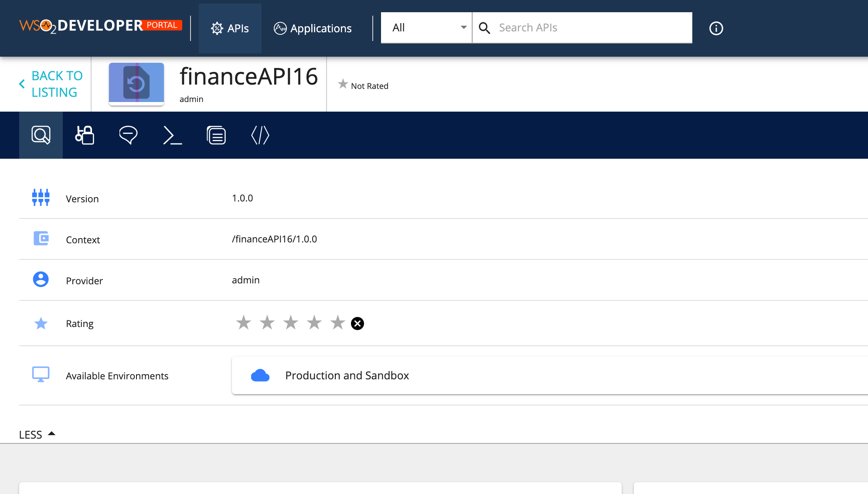Screen dimensions: 868x494
Task: Select the Subscriptions (key) icon
Action: [x=84, y=135]
